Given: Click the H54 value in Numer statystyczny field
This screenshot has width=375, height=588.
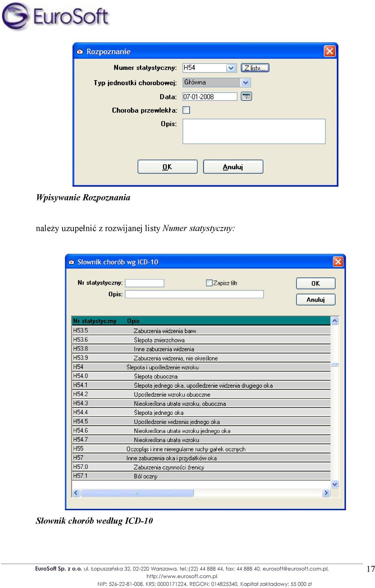Looking at the screenshot, I should click(189, 68).
